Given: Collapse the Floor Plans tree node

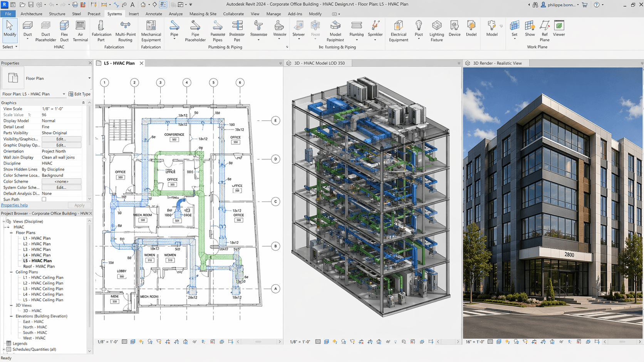Looking at the screenshot, I should (x=12, y=233).
